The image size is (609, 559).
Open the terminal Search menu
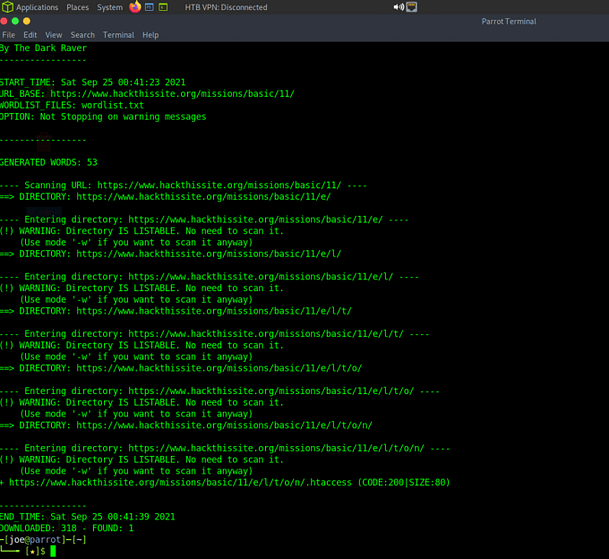point(82,35)
